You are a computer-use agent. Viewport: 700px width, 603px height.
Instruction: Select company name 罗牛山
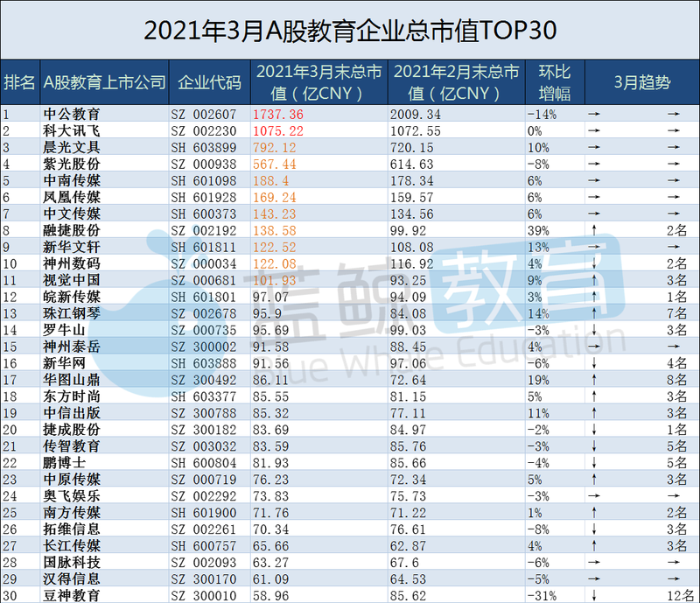point(64,330)
